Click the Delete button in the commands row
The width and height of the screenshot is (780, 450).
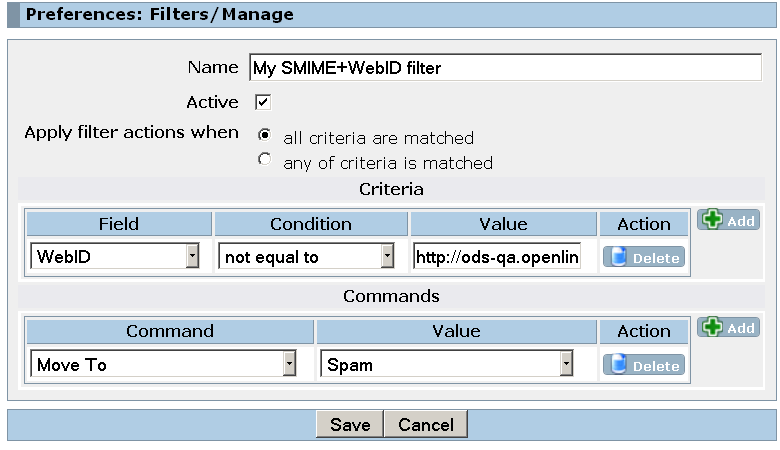click(x=644, y=365)
